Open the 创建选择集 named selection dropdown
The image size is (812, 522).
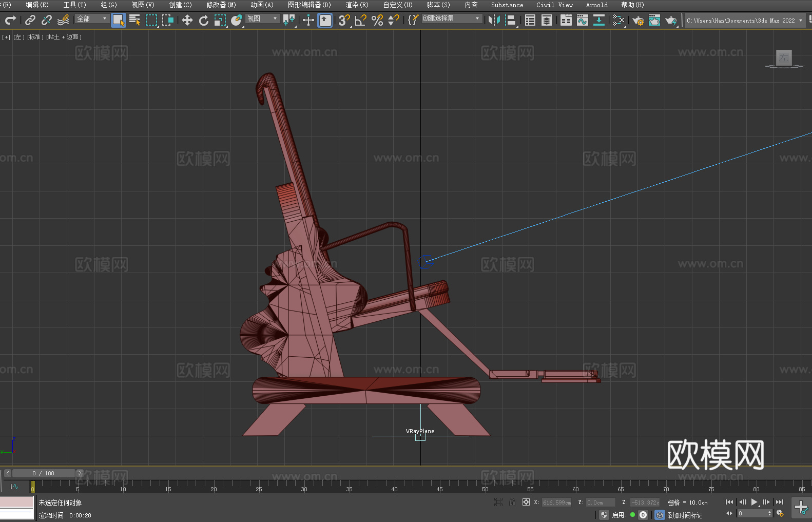(x=452, y=18)
